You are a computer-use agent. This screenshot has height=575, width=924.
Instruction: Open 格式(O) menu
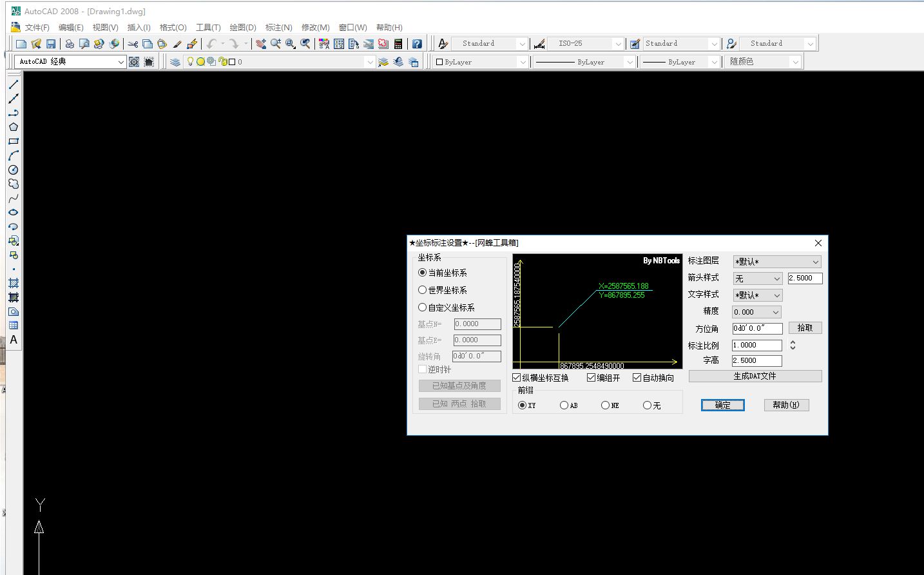173,28
